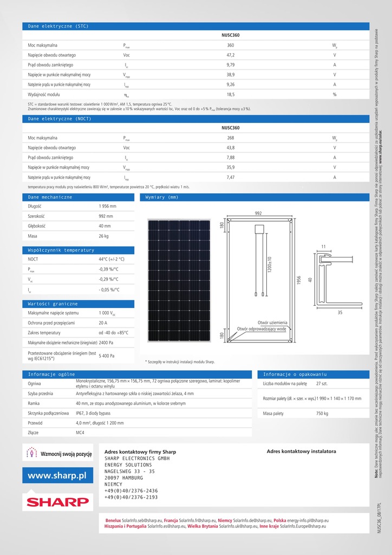Select the junction box text 'IP67, 3 diody bypass'
Screen dimensions: 392x555
click(93, 414)
